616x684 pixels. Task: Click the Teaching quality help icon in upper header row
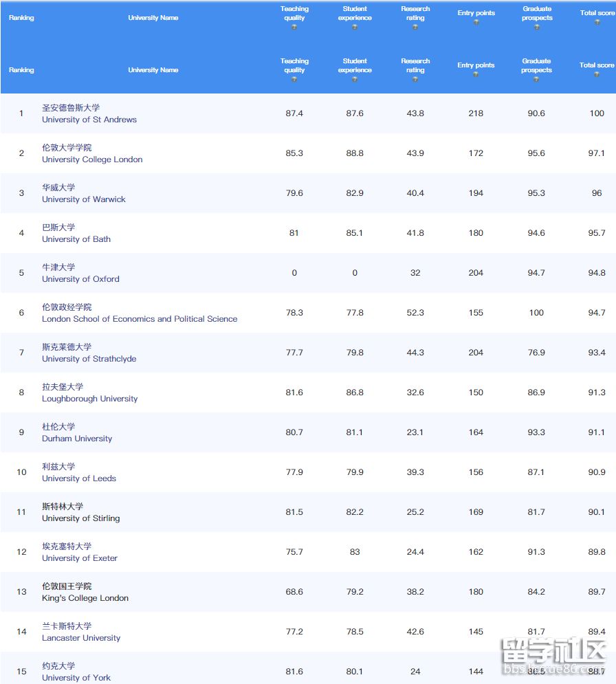pos(294,27)
